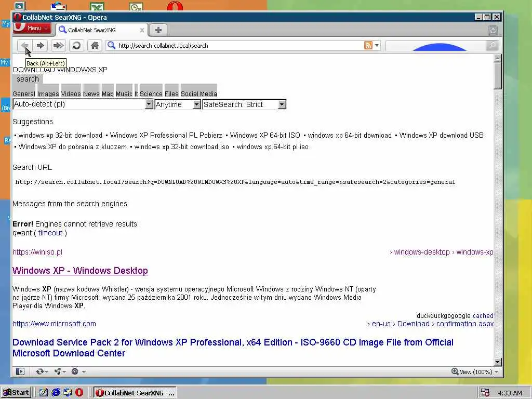532x399 pixels.
Task: Click suggestion 'windows xp 32-bit download'
Action: click(x=60, y=136)
